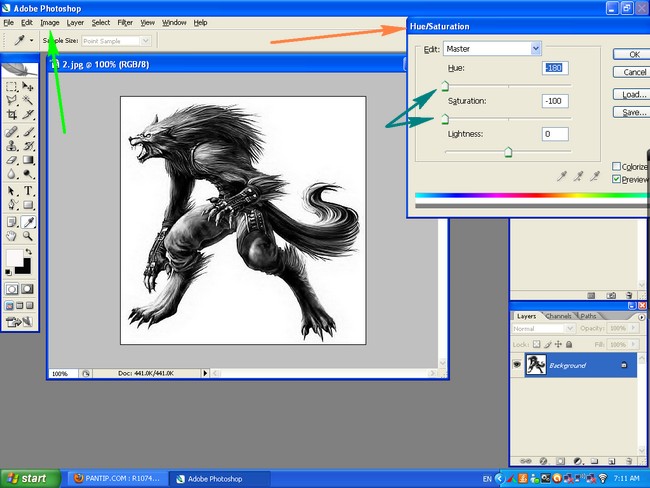Select the Slice tool

click(x=28, y=114)
